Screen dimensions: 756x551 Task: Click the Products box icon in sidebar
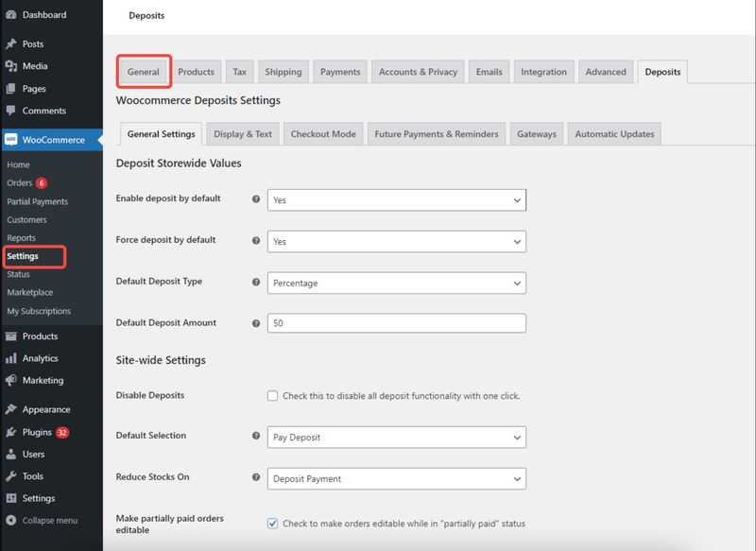pyautogui.click(x=11, y=336)
